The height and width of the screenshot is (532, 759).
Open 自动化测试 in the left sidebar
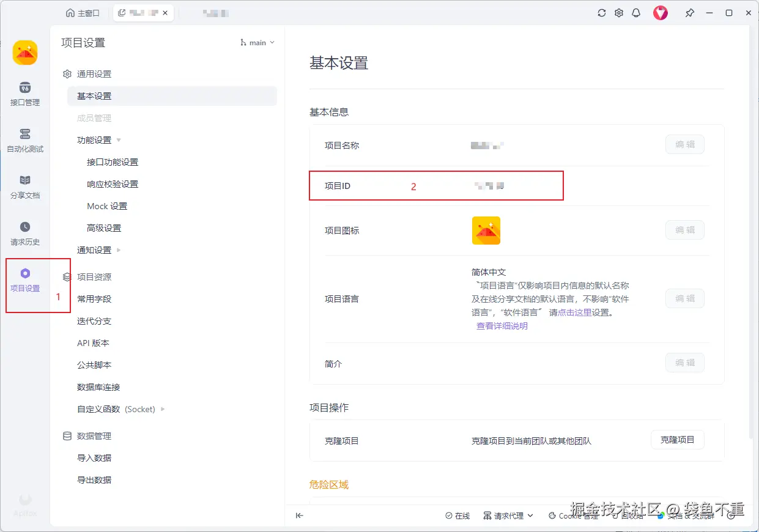[x=25, y=141]
